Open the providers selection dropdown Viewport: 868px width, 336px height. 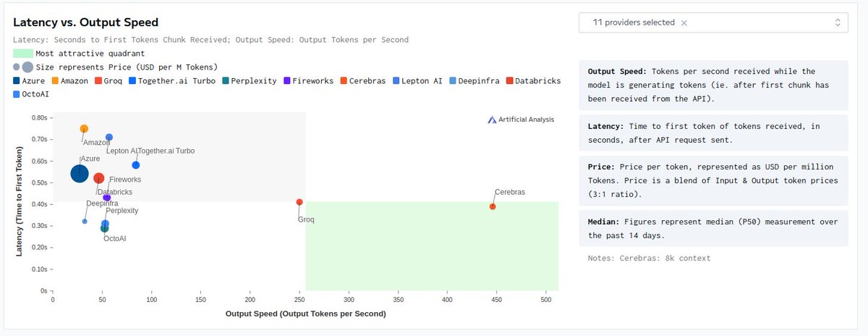click(713, 22)
